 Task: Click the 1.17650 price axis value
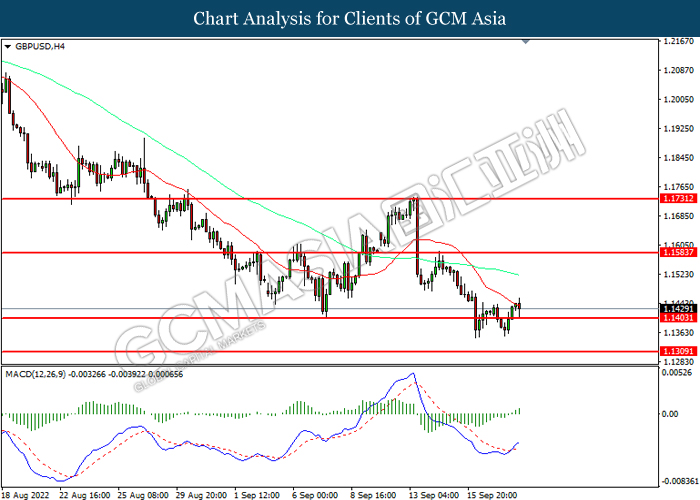679,187
